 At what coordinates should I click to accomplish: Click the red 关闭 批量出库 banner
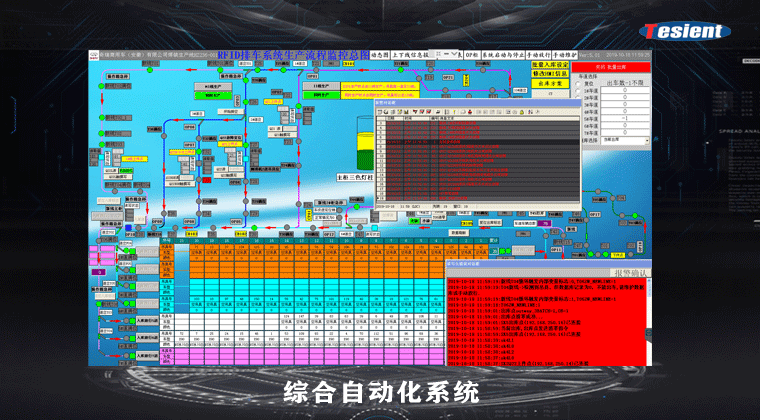[610, 66]
